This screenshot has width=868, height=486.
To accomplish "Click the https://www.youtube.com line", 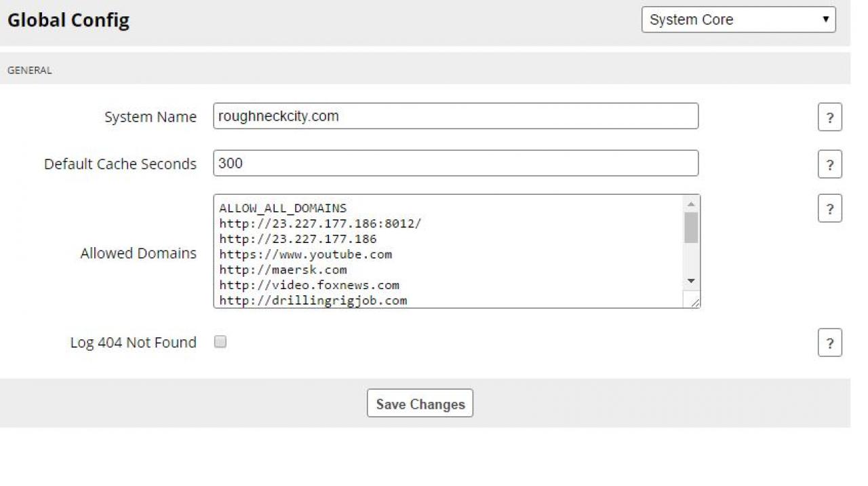I will pos(305,255).
